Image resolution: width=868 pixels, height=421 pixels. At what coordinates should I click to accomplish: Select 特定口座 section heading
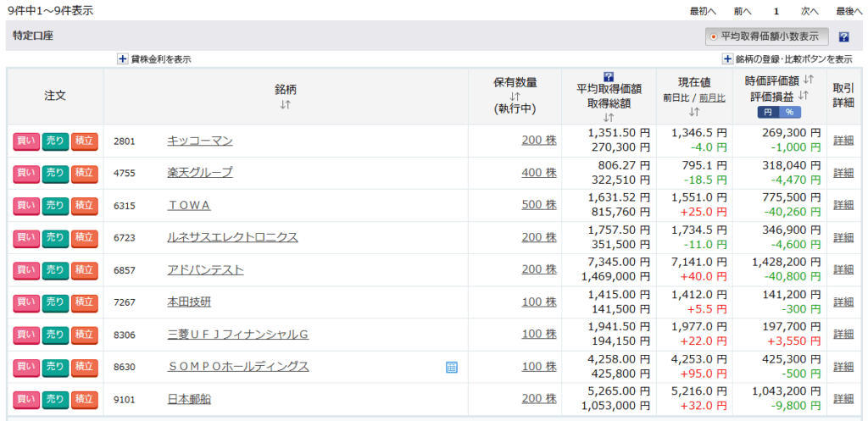coord(33,36)
